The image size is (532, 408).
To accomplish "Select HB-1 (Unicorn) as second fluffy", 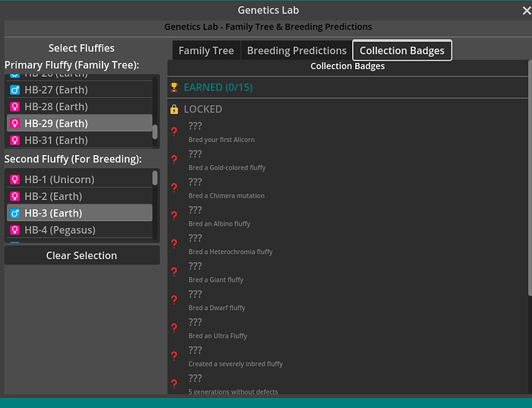I will coord(59,179).
